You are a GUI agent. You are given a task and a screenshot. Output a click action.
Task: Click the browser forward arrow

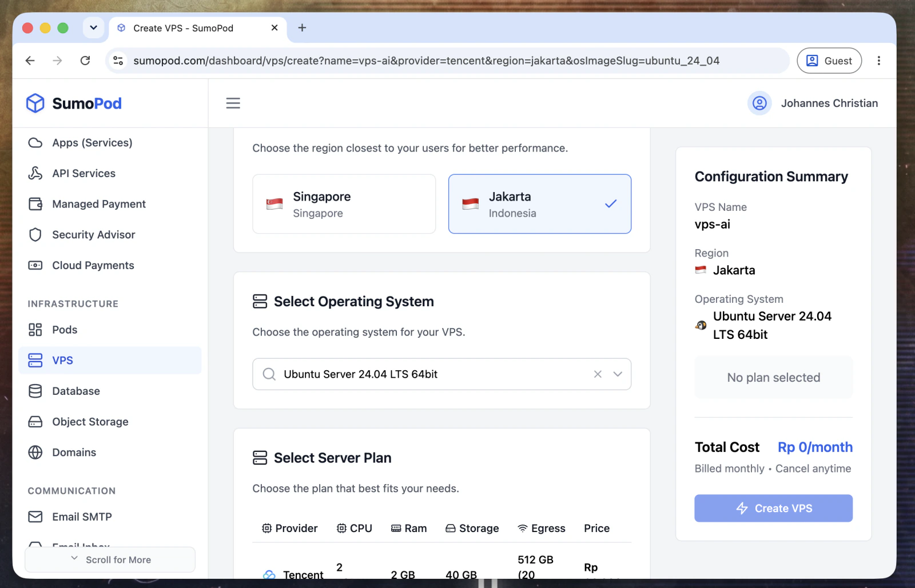click(x=57, y=61)
